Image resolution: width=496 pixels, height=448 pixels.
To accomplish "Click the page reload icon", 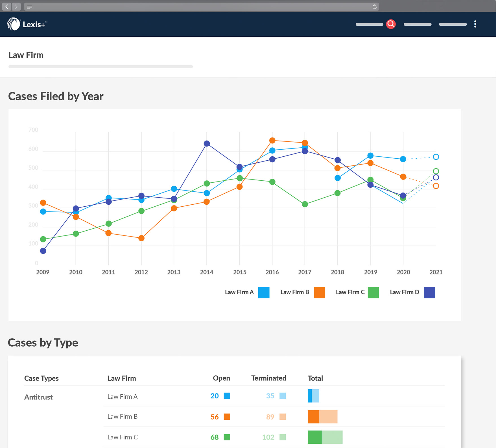I will tap(374, 6).
